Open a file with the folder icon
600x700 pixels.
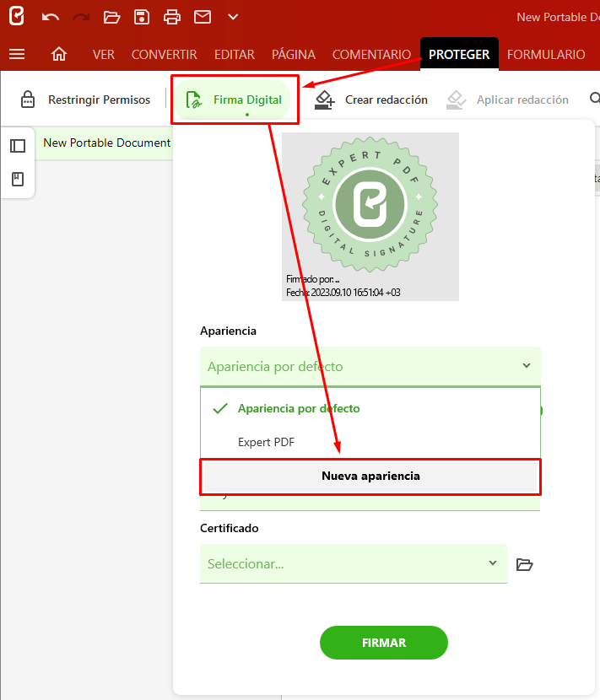(x=111, y=18)
